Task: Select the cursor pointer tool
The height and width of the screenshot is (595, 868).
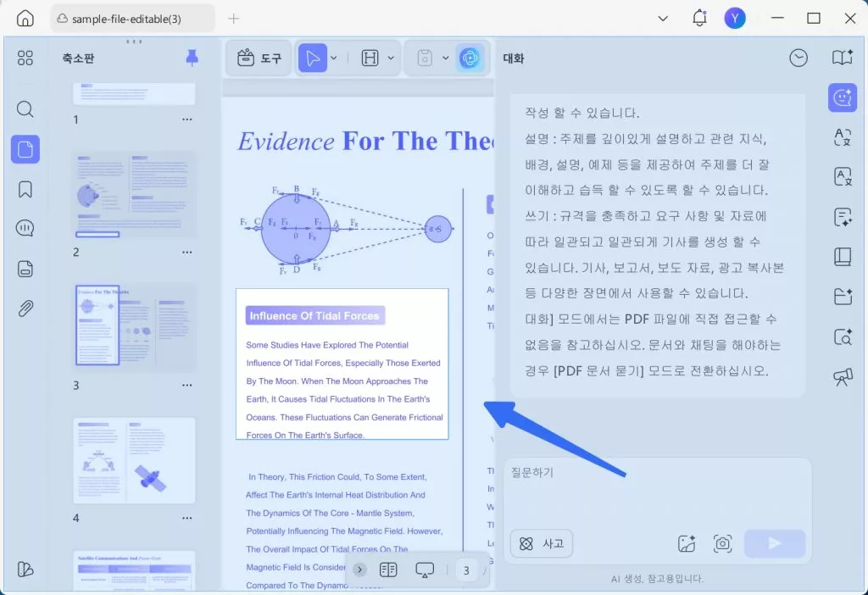Action: tap(312, 58)
